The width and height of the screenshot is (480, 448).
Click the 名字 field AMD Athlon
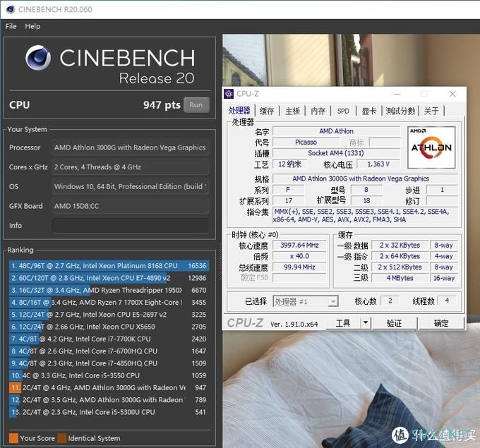(336, 131)
